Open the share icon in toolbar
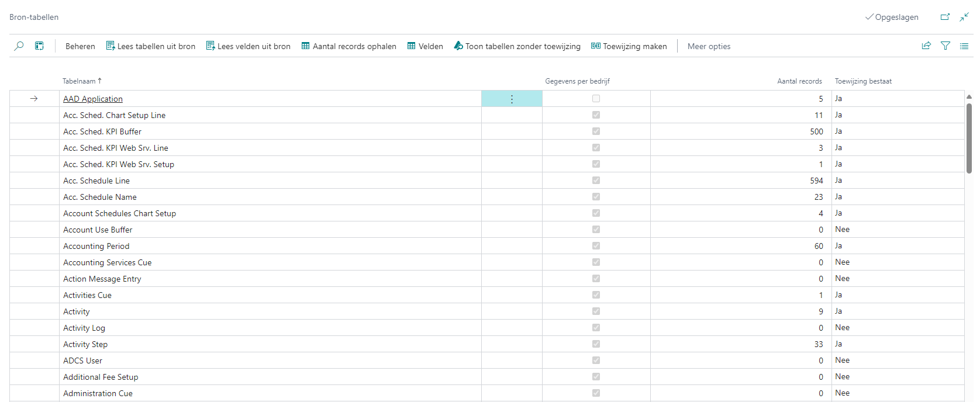Viewport: 980px width, 402px height. [x=926, y=46]
